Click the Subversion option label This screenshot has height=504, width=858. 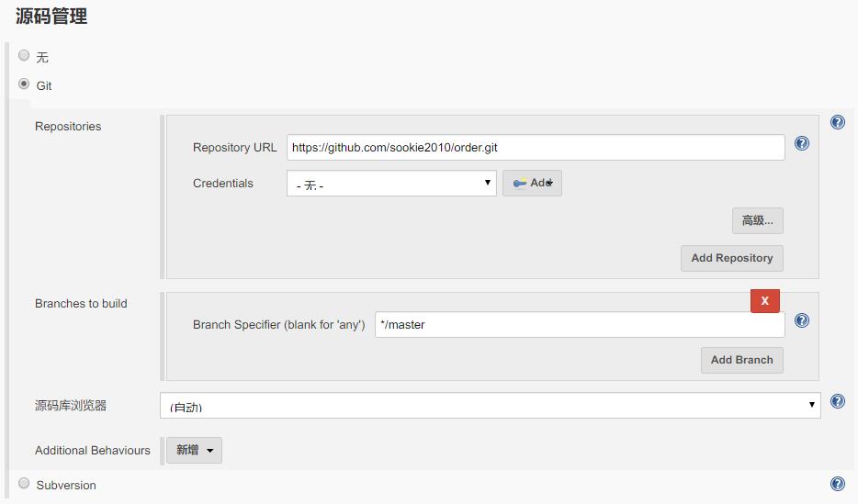(66, 485)
